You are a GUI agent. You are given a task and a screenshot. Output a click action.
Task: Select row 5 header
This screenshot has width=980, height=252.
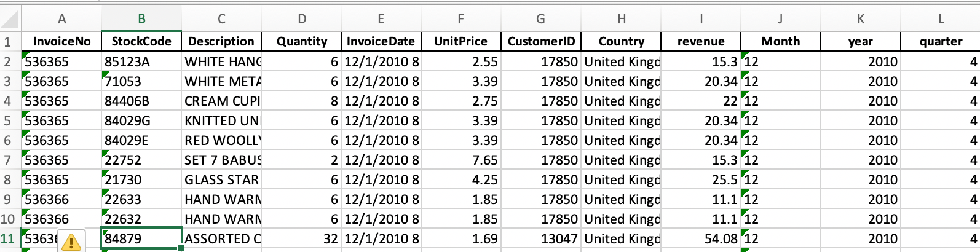pos(8,120)
